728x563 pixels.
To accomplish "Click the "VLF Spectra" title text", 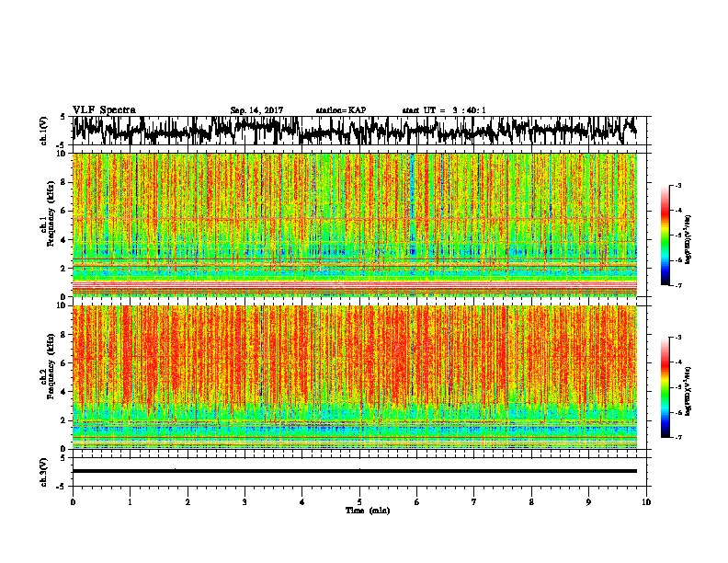I will [x=104, y=110].
